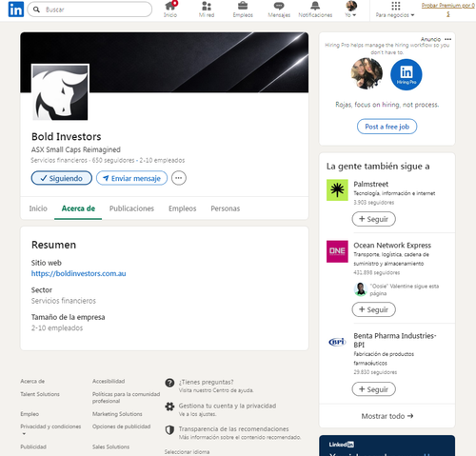Viewport: 476px width, 456px height.
Task: Click the gear settings icon in footer
Action: click(x=169, y=406)
